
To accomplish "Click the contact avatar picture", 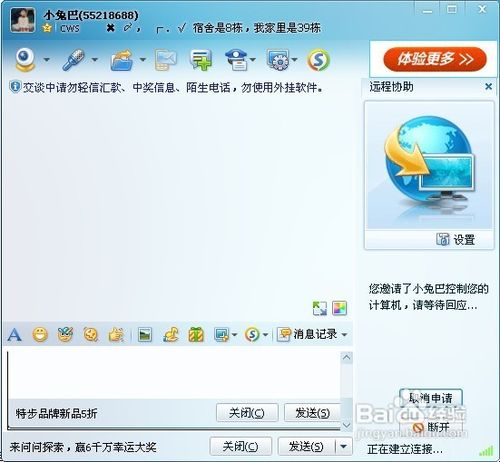I will point(22,20).
